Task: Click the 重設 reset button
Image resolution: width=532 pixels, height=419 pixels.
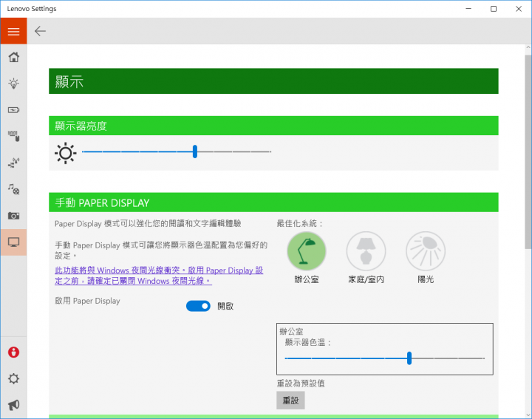Action: pyautogui.click(x=290, y=401)
